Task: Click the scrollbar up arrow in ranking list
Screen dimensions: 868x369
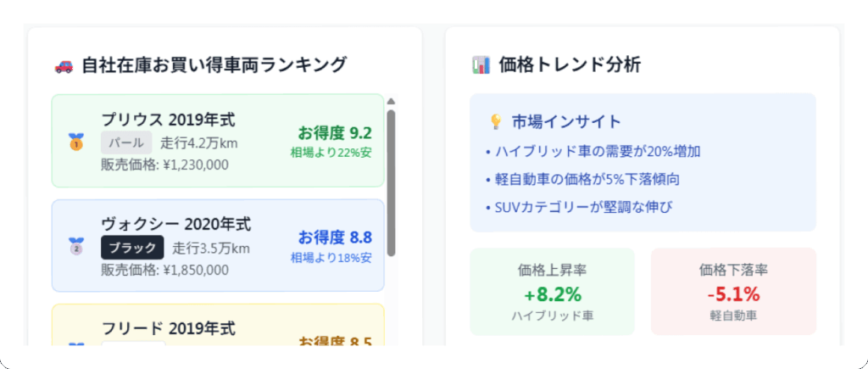Action: [391, 102]
